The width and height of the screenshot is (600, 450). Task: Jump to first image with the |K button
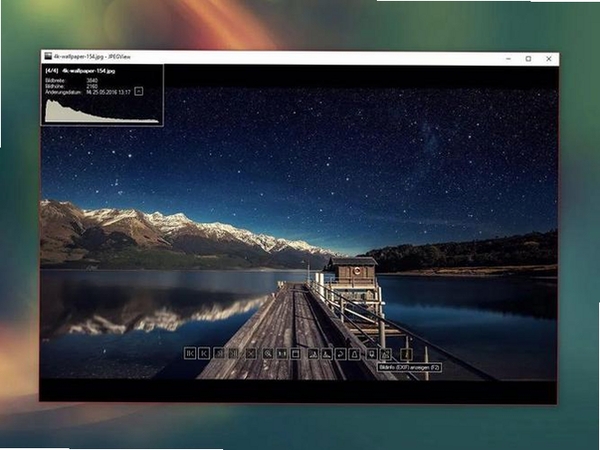tap(190, 354)
